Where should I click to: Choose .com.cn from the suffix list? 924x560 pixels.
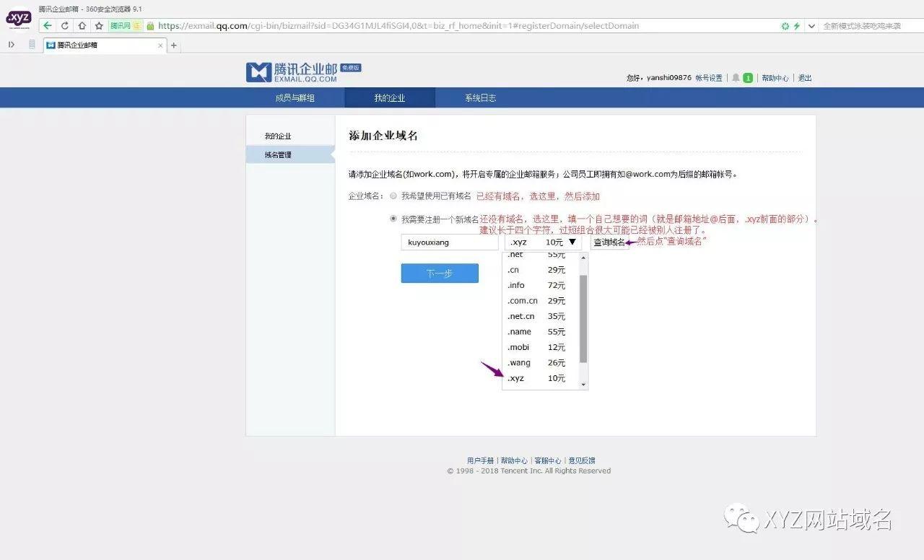[522, 300]
